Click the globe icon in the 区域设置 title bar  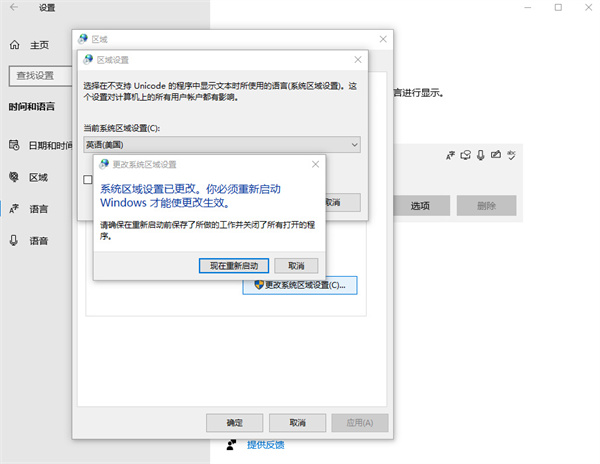(x=88, y=60)
